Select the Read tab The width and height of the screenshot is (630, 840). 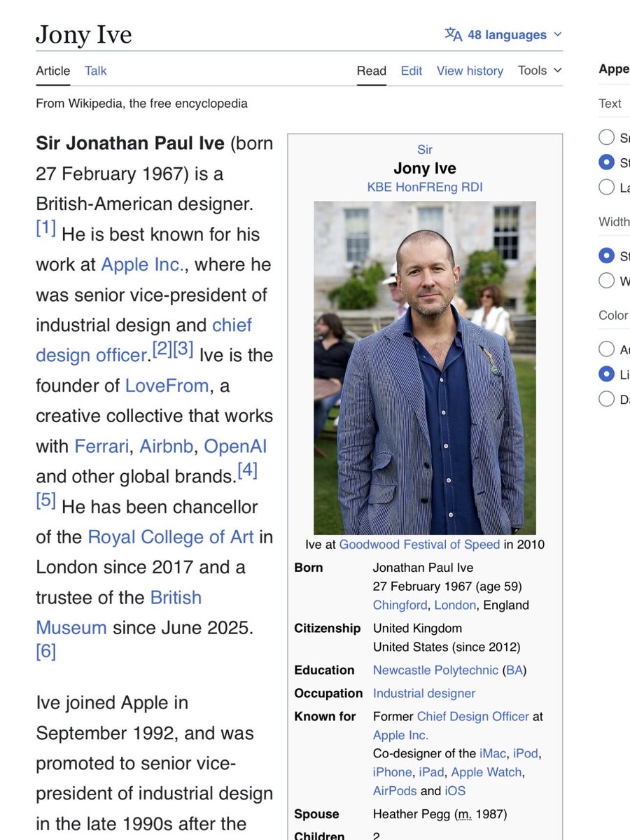(372, 71)
